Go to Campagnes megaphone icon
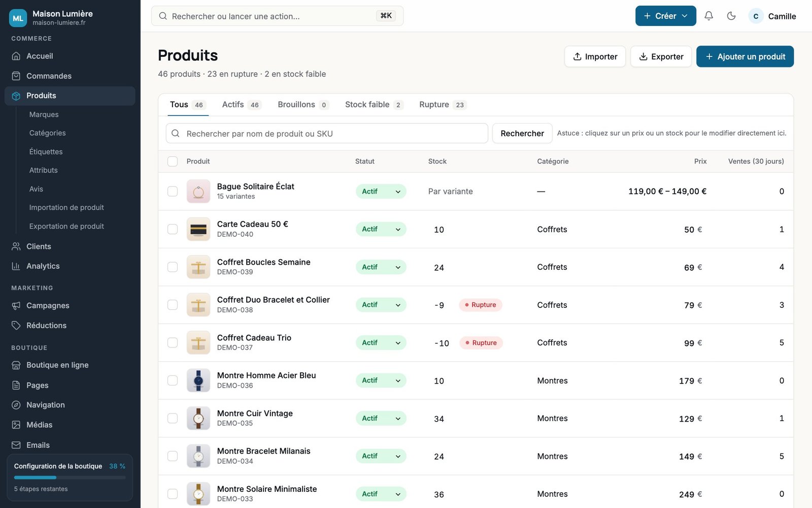This screenshot has width=812, height=508. pos(16,306)
